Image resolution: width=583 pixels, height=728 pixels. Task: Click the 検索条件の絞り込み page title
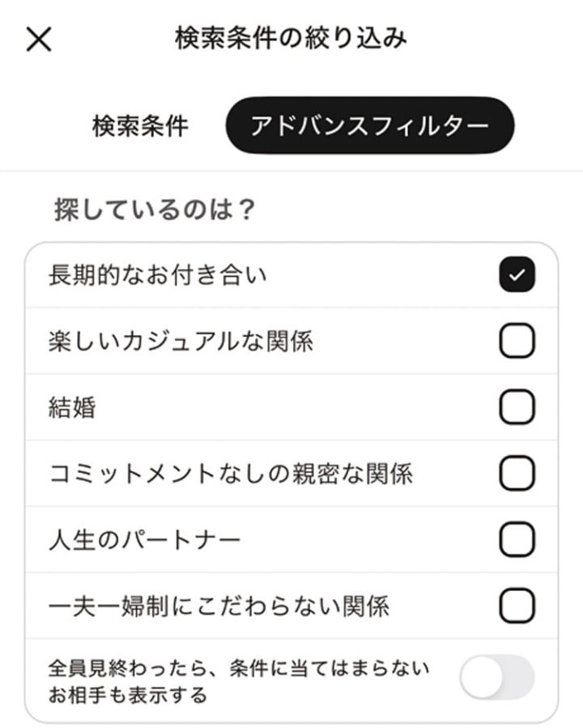click(x=290, y=38)
